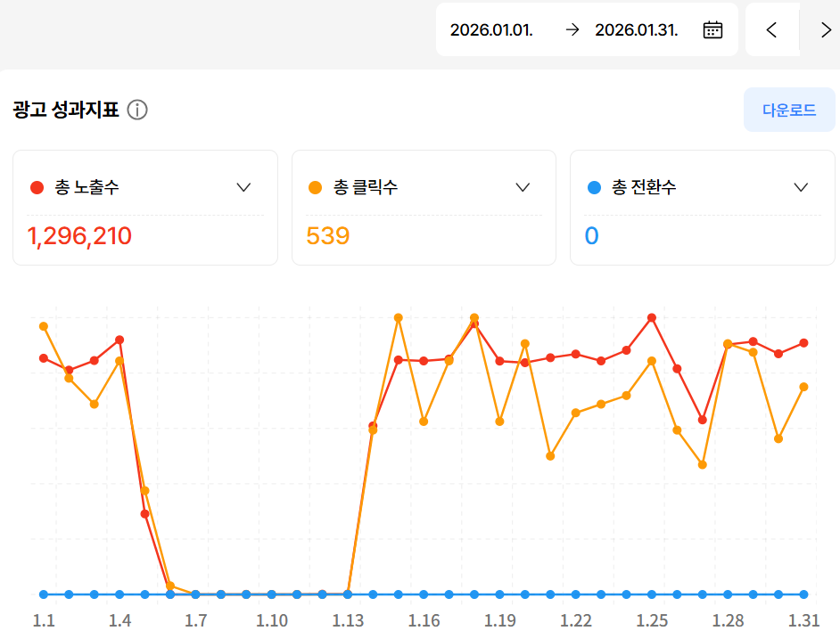This screenshot has width=840, height=639.
Task: Click the x-axis label 1.7
Action: 195,621
